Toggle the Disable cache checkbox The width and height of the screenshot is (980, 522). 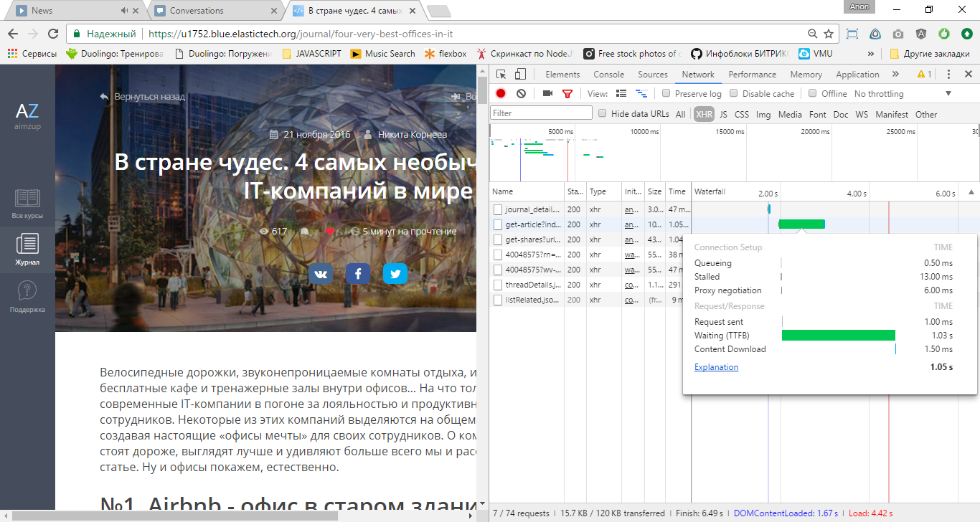click(x=734, y=93)
